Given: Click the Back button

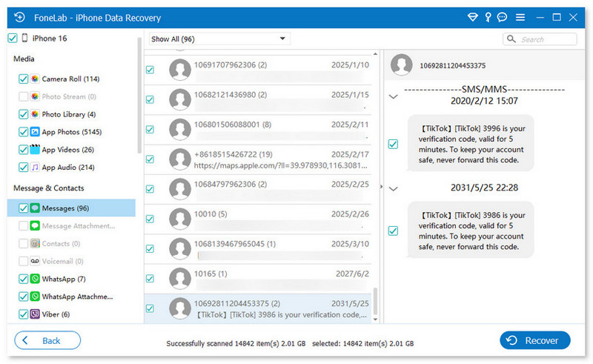Looking at the screenshot, I should pos(47,340).
